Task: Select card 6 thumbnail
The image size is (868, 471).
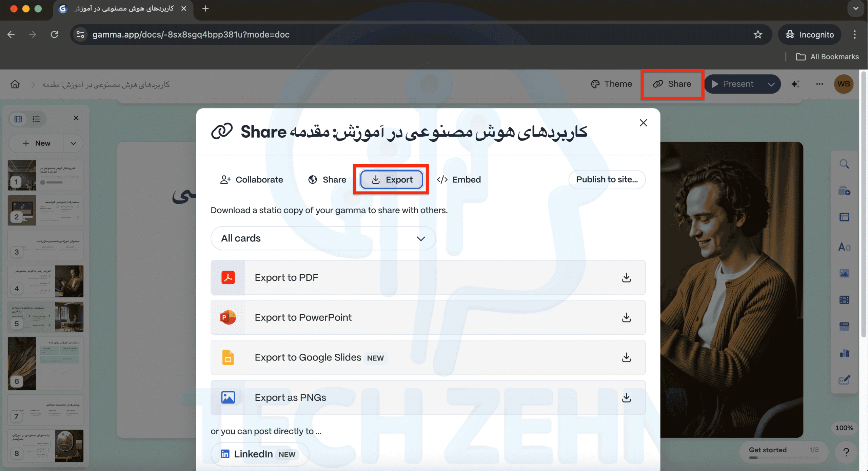Action: (45, 363)
